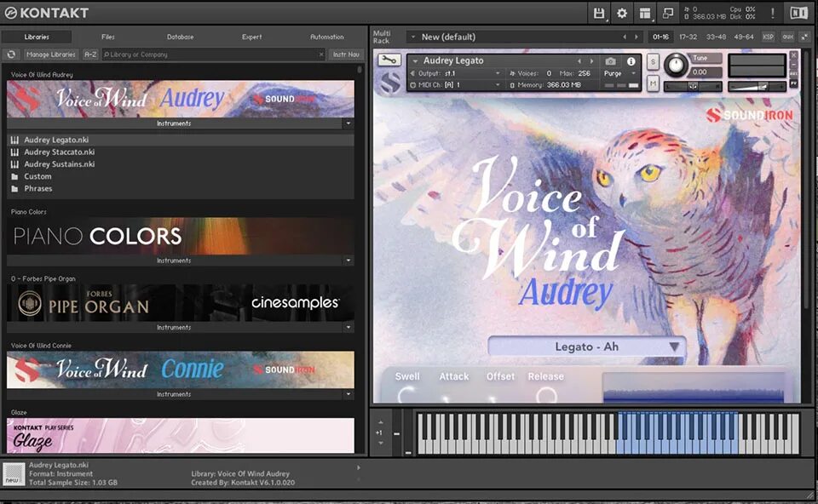Click the Native Instruments NI logo
This screenshot has width=818, height=504.
tap(798, 13)
